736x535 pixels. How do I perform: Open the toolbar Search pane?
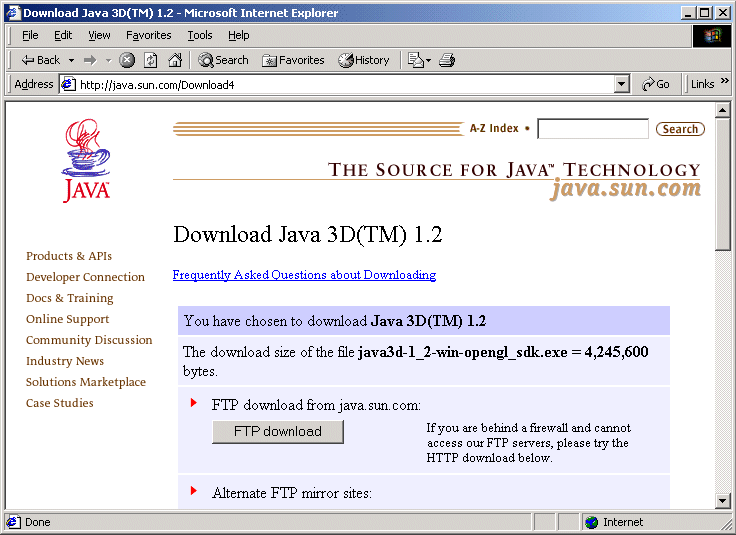point(223,60)
